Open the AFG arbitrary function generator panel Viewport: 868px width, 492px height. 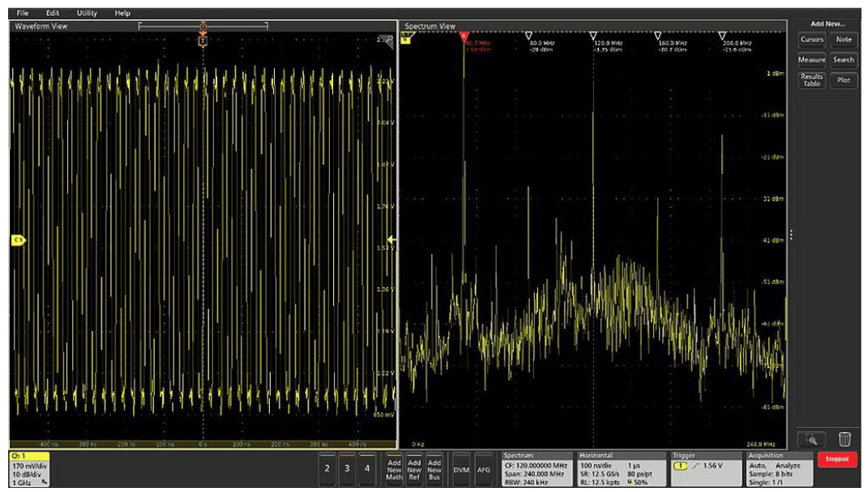click(484, 468)
